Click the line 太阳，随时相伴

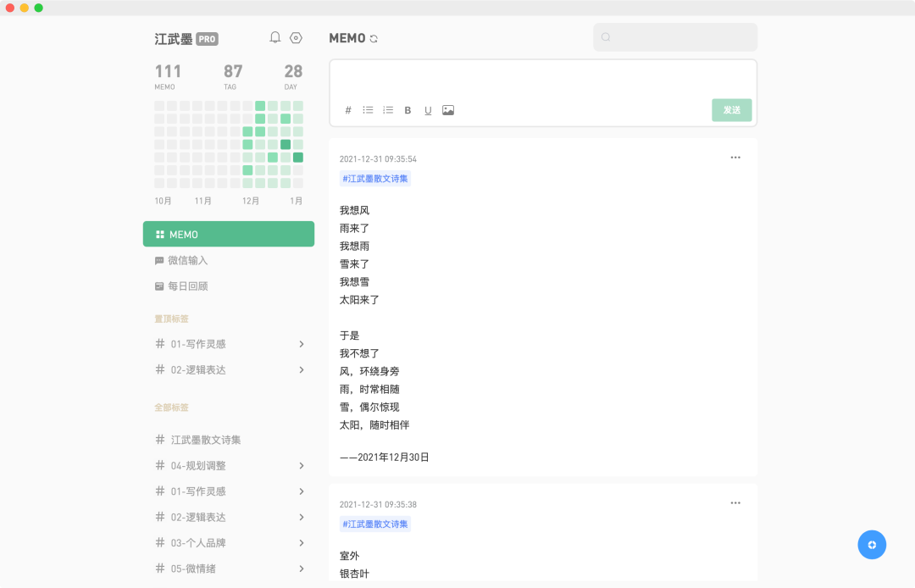374,425
